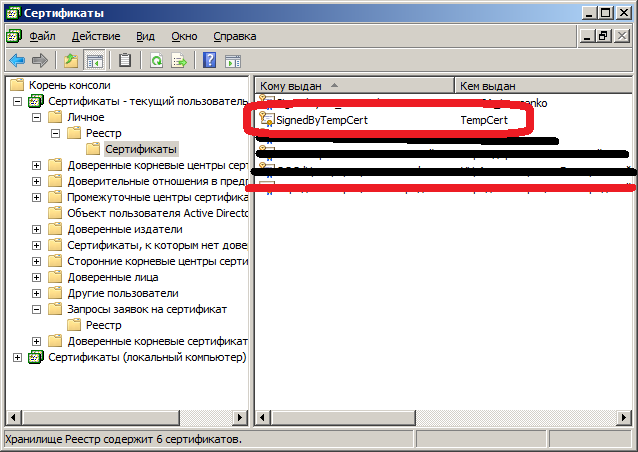Expand Доверительные отношения в предприятии node

[x=36, y=181]
